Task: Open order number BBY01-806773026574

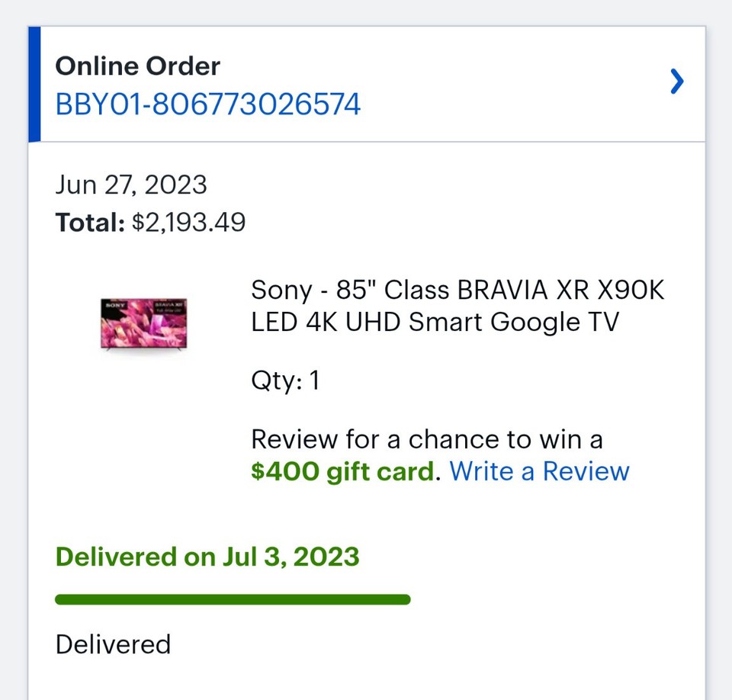Action: 207,104
